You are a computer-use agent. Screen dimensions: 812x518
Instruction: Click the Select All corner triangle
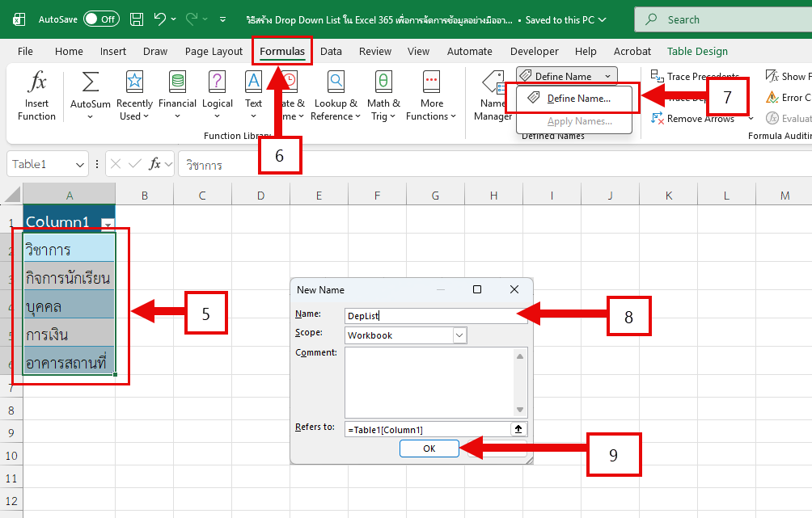point(13,195)
